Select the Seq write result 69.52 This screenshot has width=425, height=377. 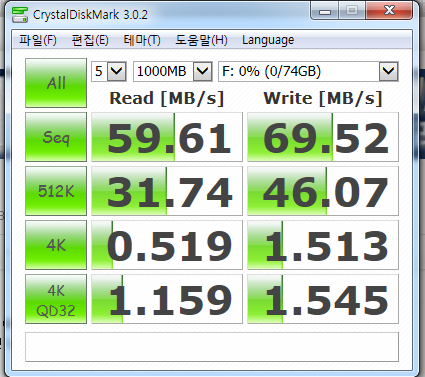point(323,137)
